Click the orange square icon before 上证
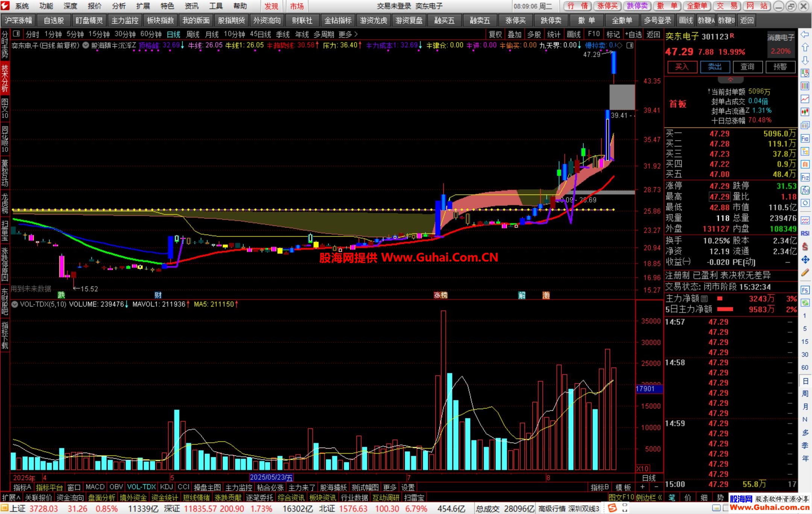The height and width of the screenshot is (514, 812). pyautogui.click(x=5, y=509)
